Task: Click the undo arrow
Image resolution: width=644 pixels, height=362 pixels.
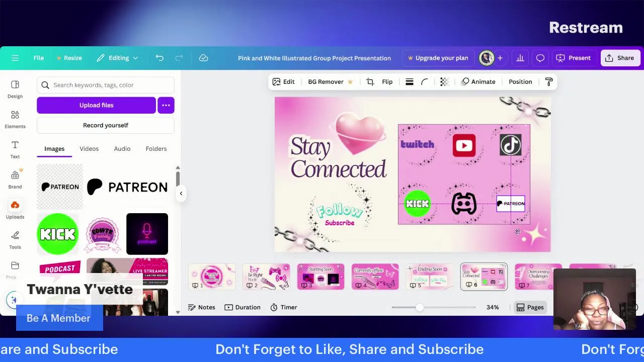Action: (x=159, y=58)
